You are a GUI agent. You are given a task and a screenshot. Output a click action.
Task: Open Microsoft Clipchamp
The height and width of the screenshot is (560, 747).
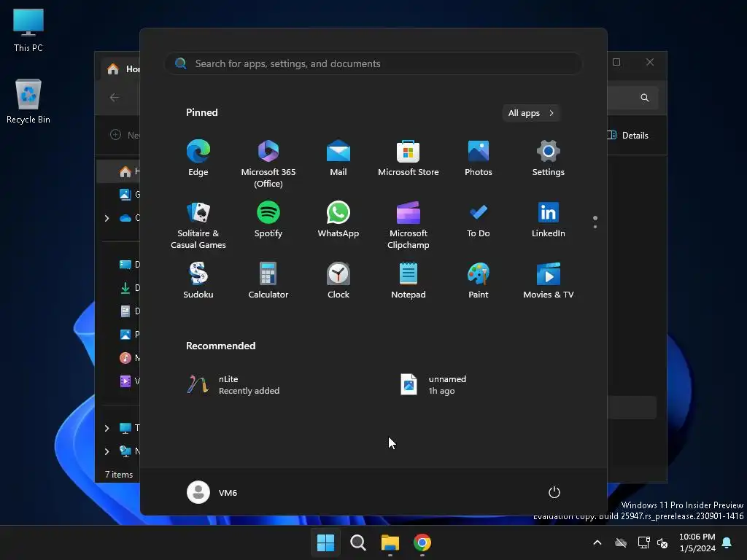(409, 225)
